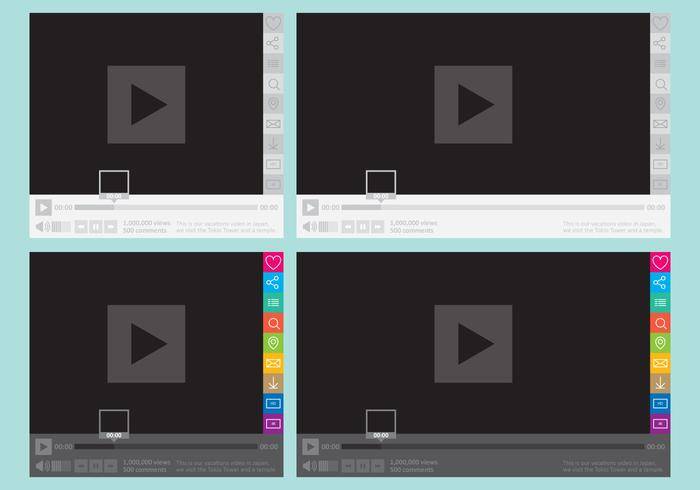
Task: Click small play button in top-right control bar
Action: click(310, 208)
